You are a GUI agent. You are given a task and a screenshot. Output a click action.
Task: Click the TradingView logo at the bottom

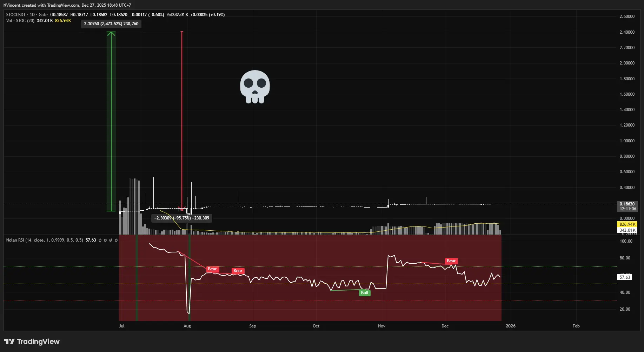tap(32, 341)
